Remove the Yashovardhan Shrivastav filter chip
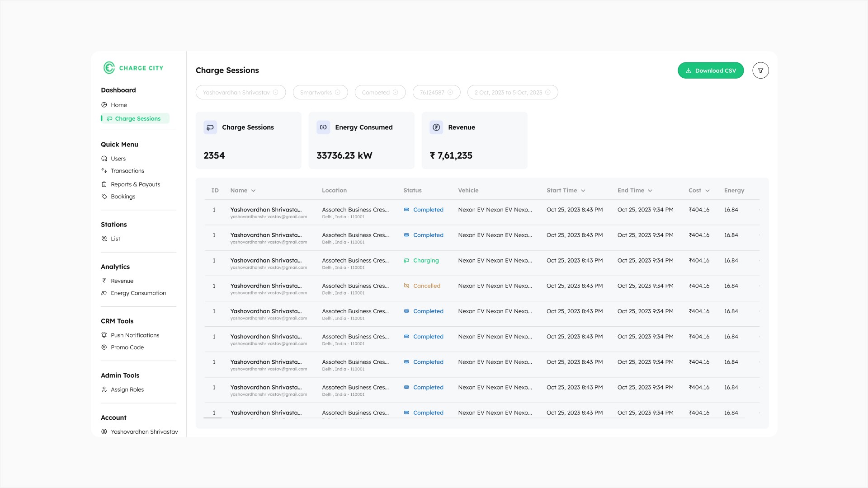This screenshot has width=868, height=488. tap(276, 93)
